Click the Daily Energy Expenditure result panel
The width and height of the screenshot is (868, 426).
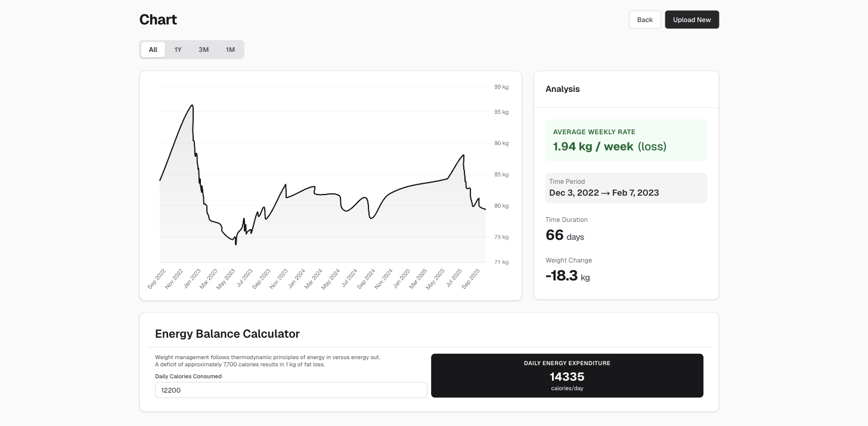(567, 375)
